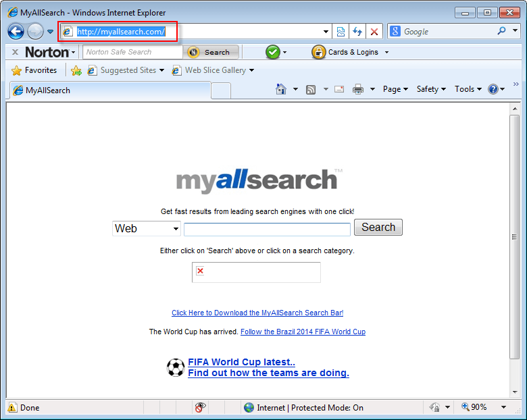Viewport: 527px width, 420px height.
Task: Click the Internet Explorer title bar icon
Action: coord(13,12)
